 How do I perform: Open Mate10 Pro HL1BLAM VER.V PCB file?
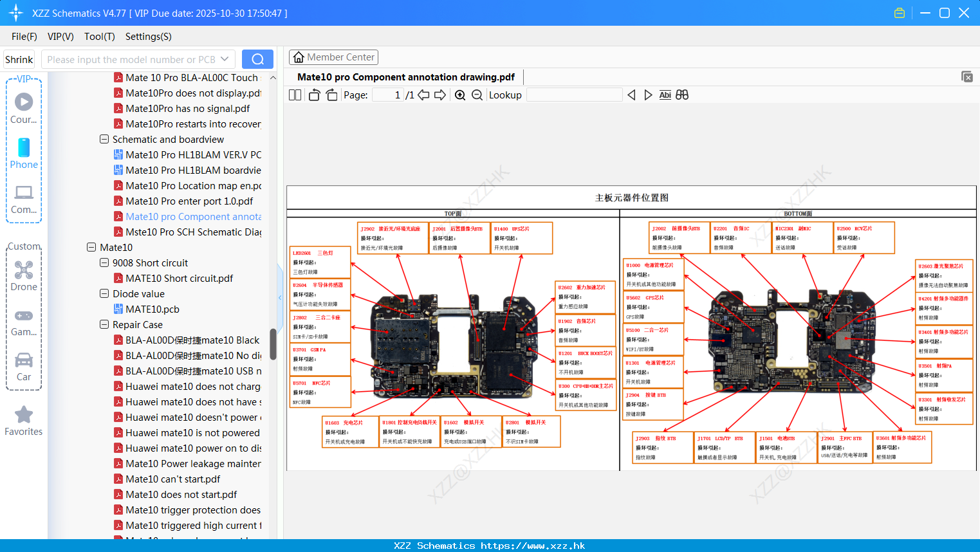pos(187,154)
